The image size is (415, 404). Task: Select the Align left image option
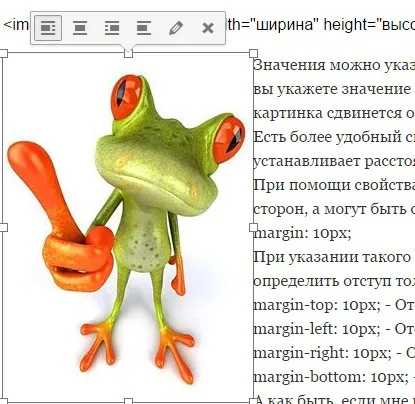48,28
